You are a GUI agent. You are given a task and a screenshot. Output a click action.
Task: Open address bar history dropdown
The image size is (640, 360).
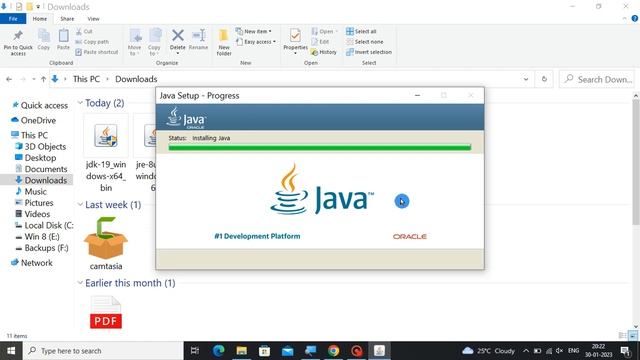526,79
